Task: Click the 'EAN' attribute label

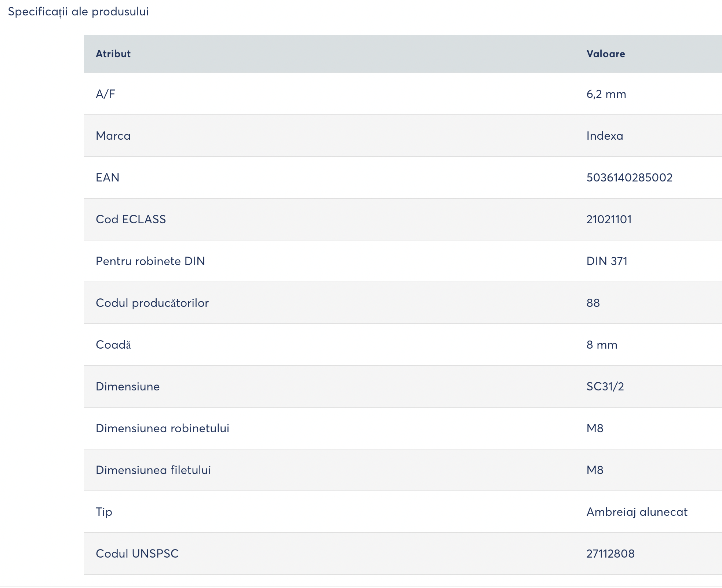Action: click(x=107, y=178)
